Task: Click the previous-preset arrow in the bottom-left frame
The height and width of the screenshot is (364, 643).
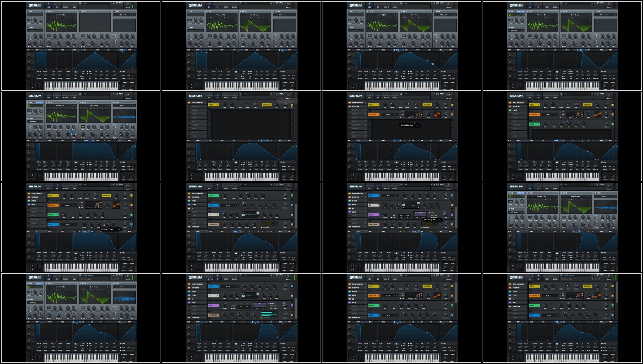Action: click(x=111, y=275)
